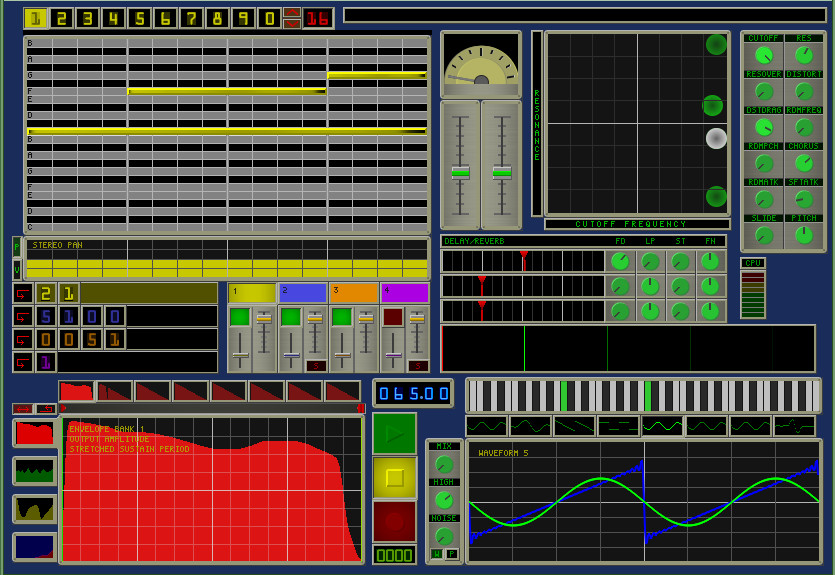Toggle the W button below NOISE knob

click(437, 554)
